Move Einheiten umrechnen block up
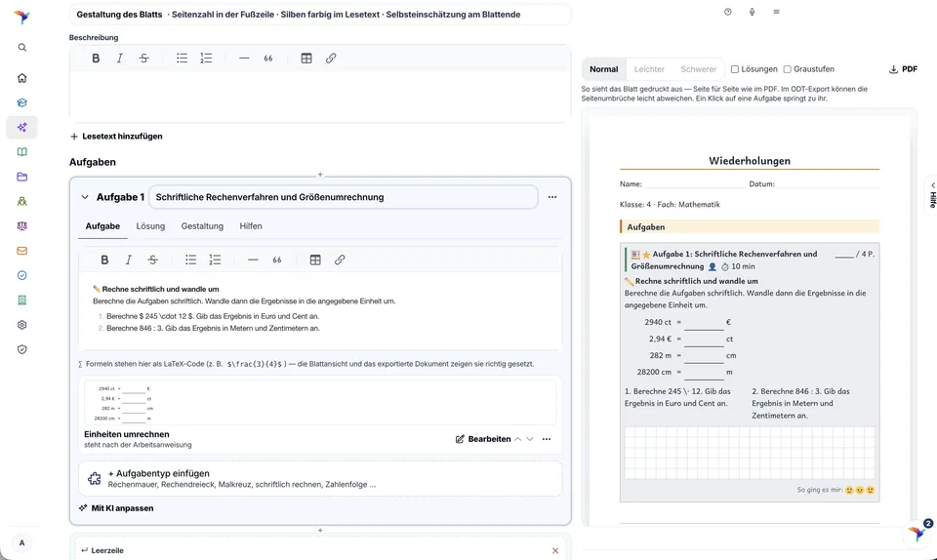Screen dimensions: 937x560 pos(518,439)
